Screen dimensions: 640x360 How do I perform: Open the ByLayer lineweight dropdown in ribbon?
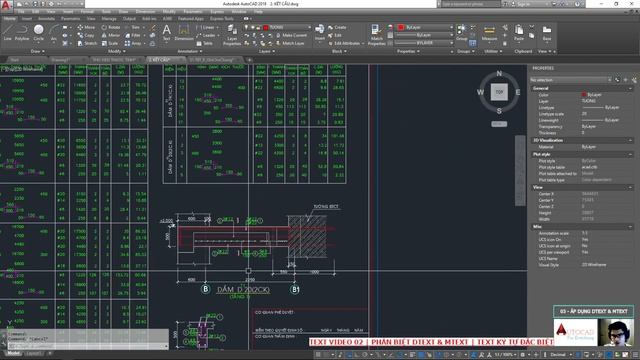(x=425, y=35)
